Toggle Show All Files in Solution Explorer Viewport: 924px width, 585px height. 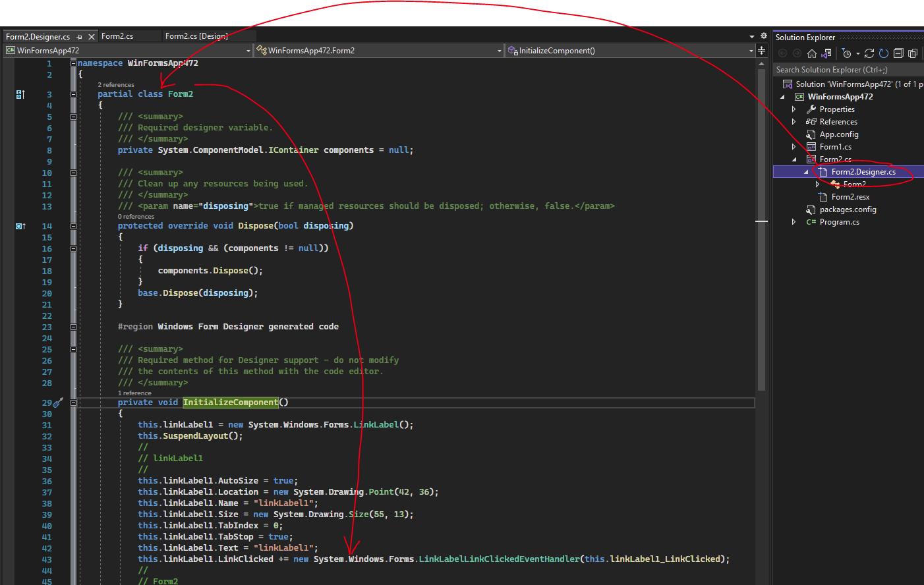point(913,53)
